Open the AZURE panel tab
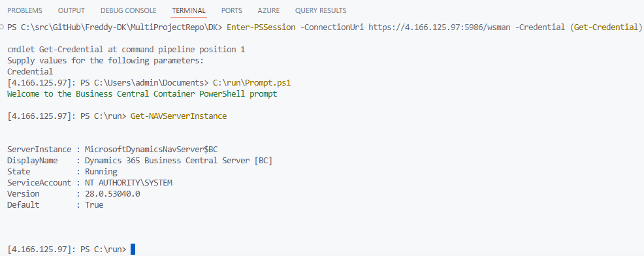Screen dimensions: 644x258 pos(268,10)
